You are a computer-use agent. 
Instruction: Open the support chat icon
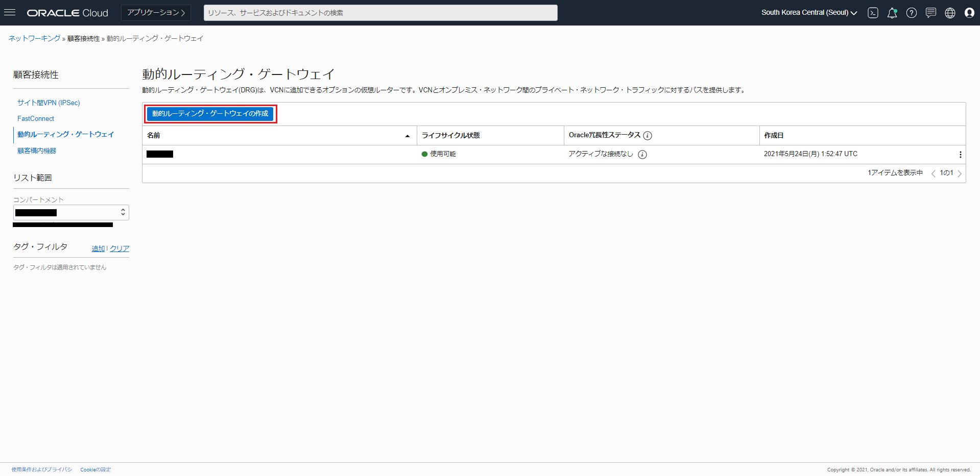pos(931,13)
